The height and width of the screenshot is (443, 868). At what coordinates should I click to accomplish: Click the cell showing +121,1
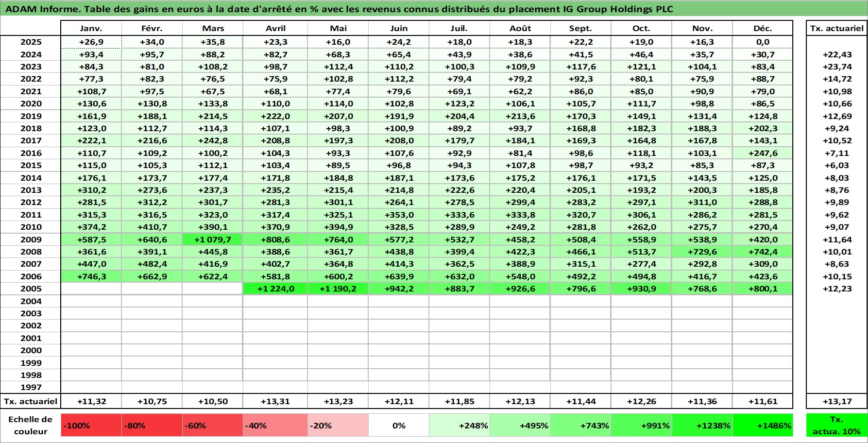(642, 67)
